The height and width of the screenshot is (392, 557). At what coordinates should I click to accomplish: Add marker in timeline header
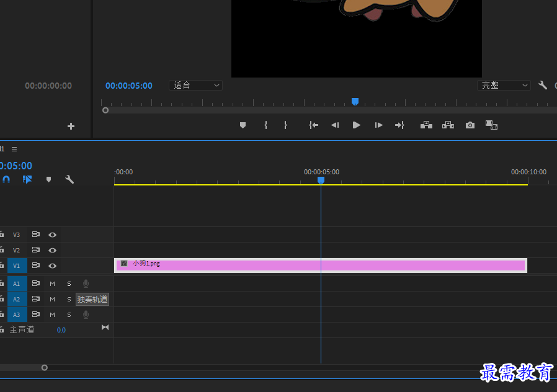(48, 179)
